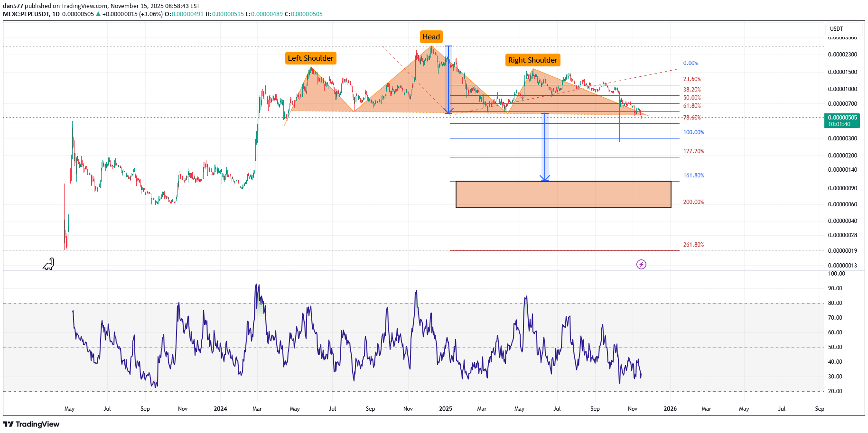Select the orange target zone rectangle
The width and height of the screenshot is (868, 433).
coord(563,194)
